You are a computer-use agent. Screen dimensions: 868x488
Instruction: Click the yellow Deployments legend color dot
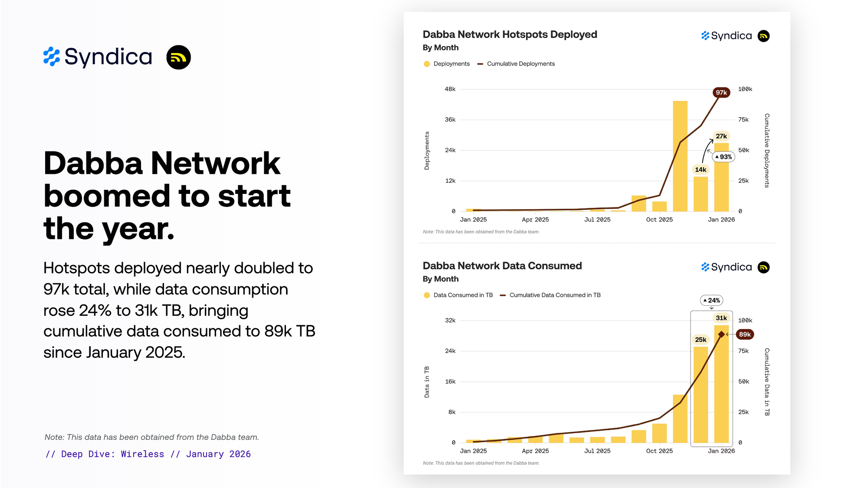coord(427,64)
